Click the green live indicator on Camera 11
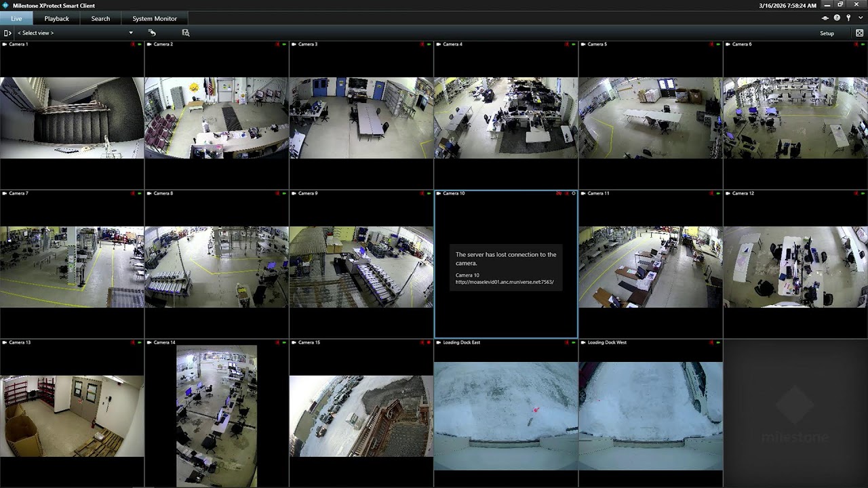Viewport: 868px width, 488px height. (x=718, y=193)
